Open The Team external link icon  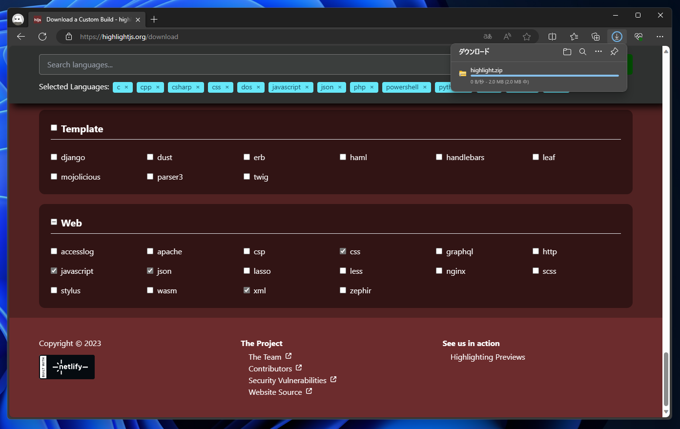point(288,356)
